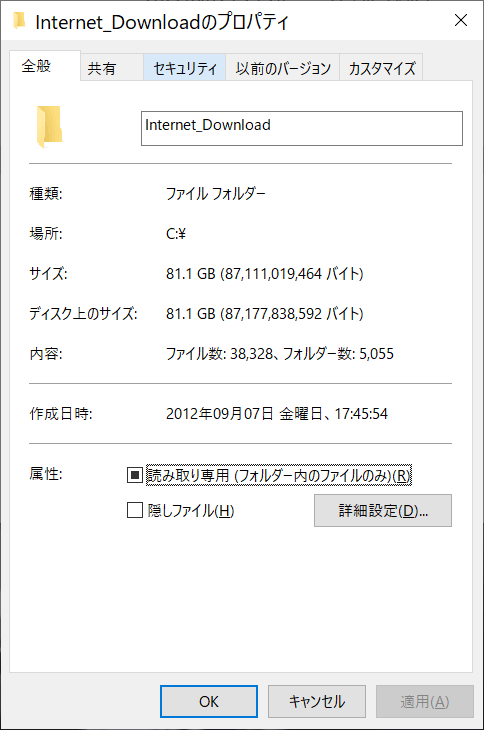Select the size value 81.1 GB (87,111,019,464 バイト)
Viewport: 484px width, 730px height.
[264, 273]
